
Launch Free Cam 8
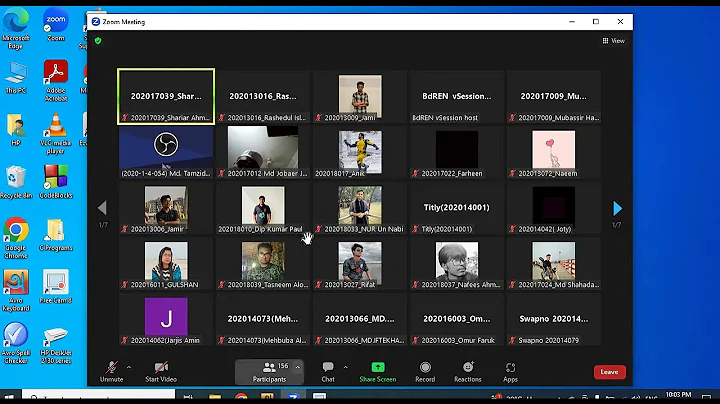[56, 287]
